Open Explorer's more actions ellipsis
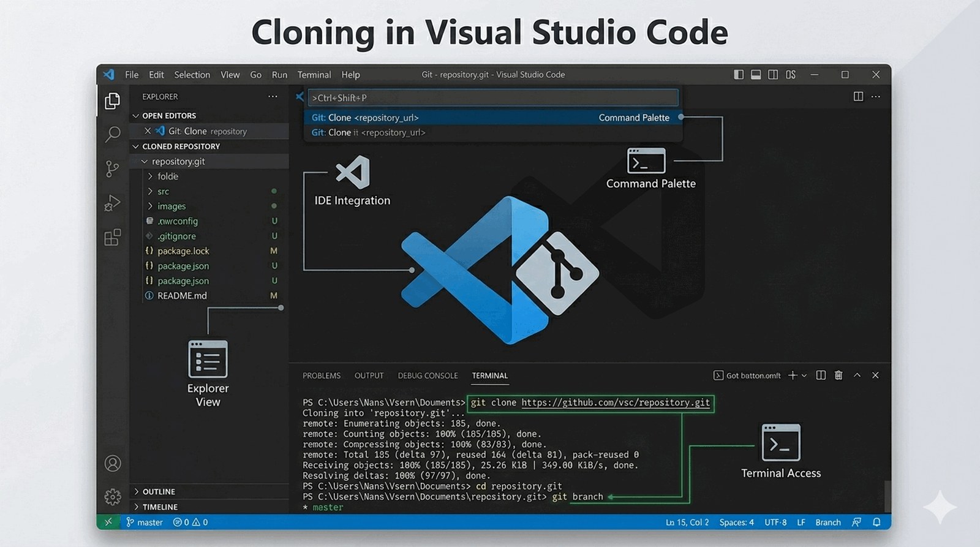Image resolution: width=980 pixels, height=547 pixels. 273,97
